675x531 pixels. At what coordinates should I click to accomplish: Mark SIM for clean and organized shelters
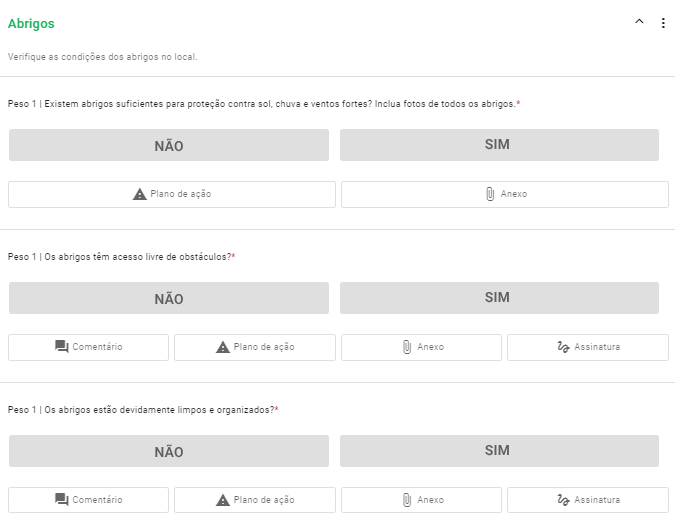pos(498,451)
